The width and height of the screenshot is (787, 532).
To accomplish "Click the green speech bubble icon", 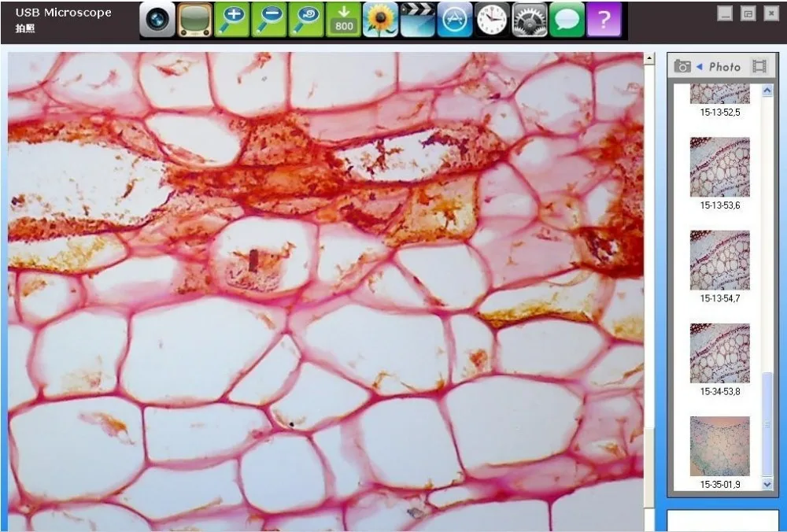I will (x=567, y=20).
